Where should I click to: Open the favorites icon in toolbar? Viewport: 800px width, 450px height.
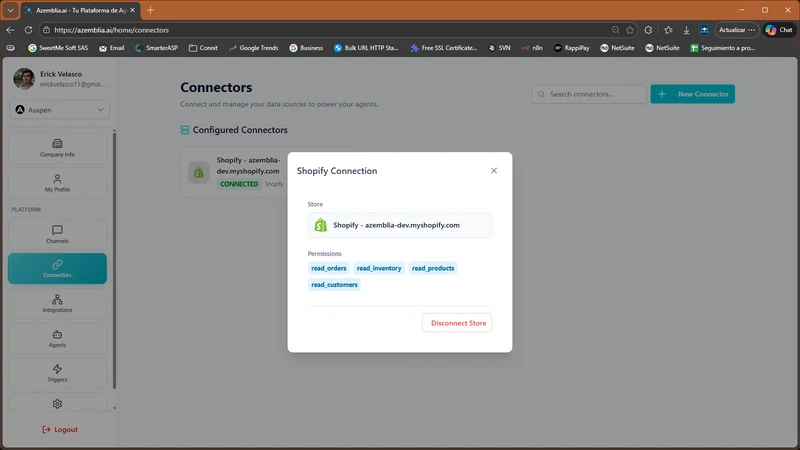[668, 30]
